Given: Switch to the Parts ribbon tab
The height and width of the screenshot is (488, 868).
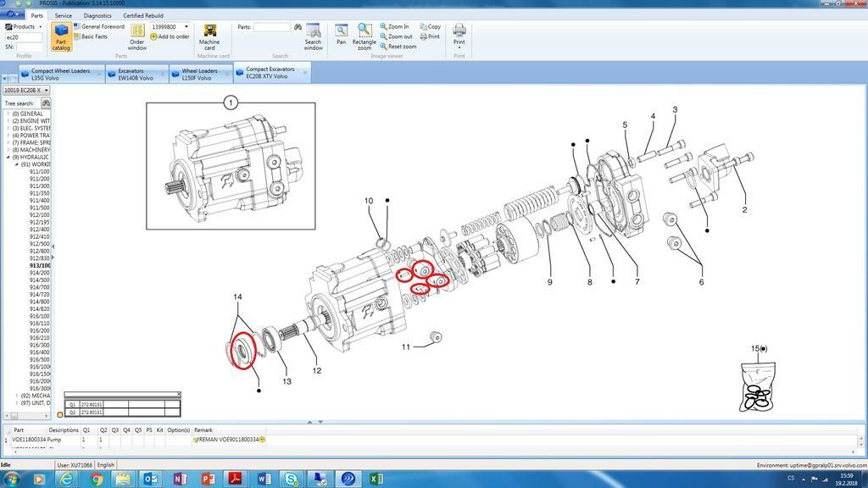Looking at the screenshot, I should tap(37, 15).
